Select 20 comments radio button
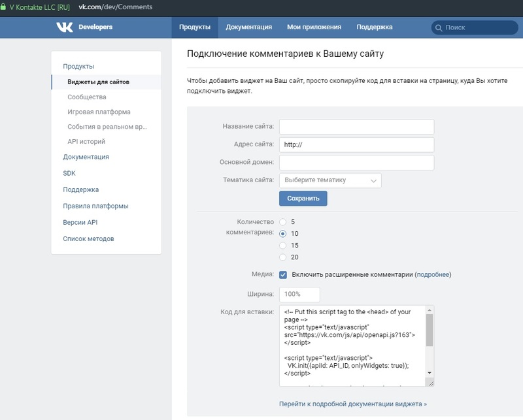The height and width of the screenshot is (420, 523). (283, 257)
